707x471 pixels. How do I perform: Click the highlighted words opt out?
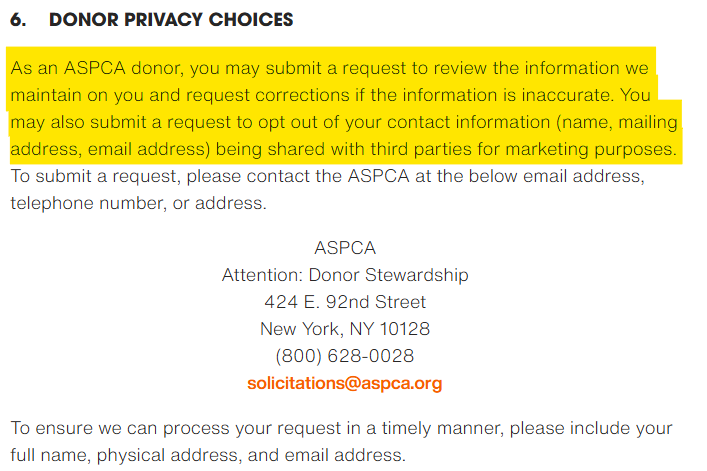click(359, 124)
